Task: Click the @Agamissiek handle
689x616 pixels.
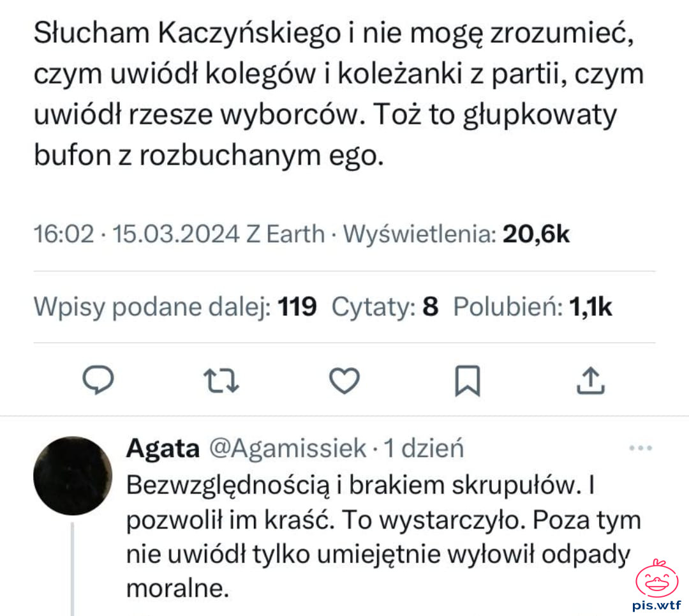Action: [288, 449]
